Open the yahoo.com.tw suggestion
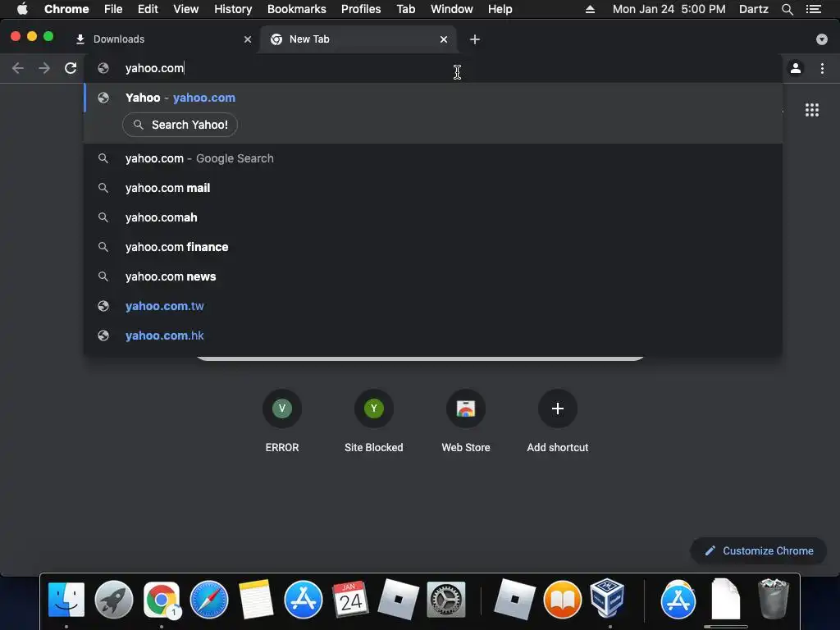This screenshot has width=840, height=630. (x=433, y=306)
